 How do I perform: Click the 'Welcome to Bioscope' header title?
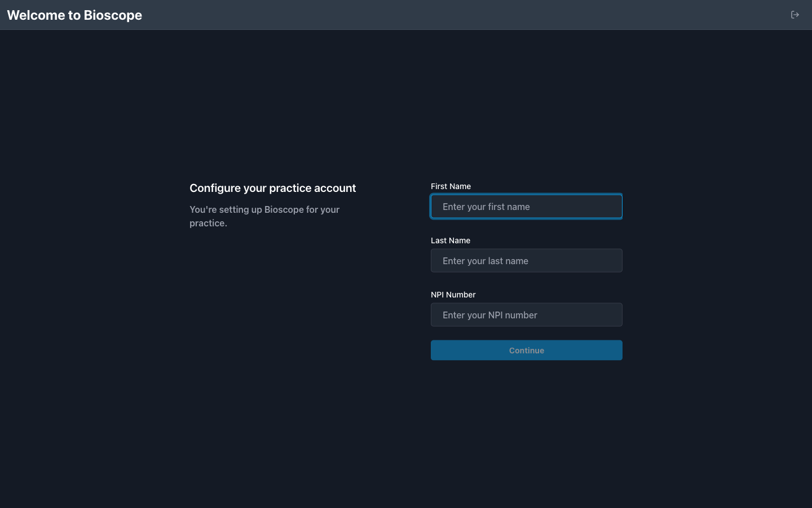pos(74,15)
